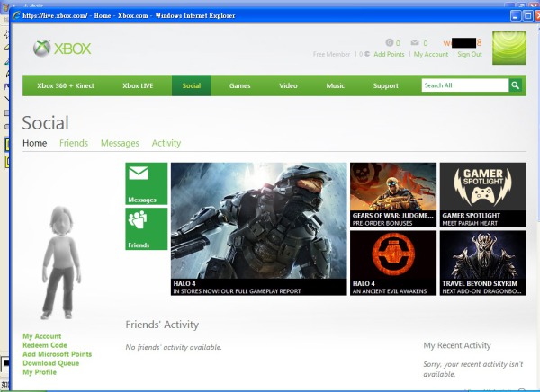Open the Messages envelope tile
Screen dimensions: 540x392
point(146,183)
